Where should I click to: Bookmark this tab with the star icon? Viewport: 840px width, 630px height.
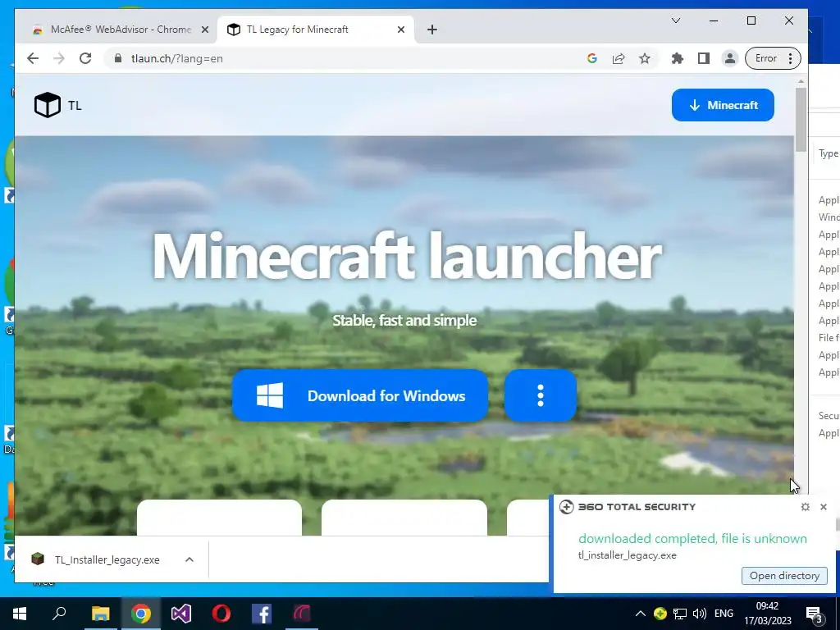(x=645, y=58)
